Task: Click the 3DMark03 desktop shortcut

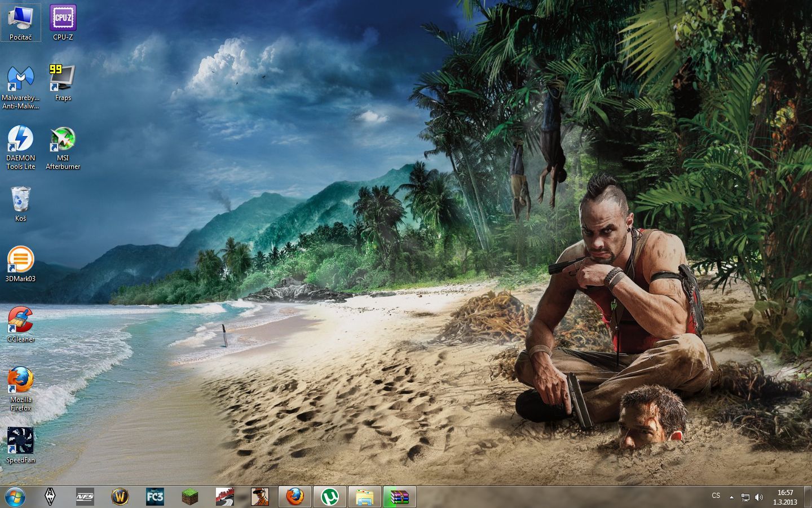Action: click(21, 264)
